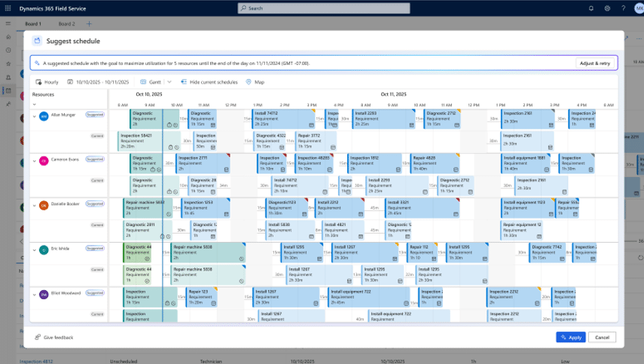Toggle Suggested badge for Cameron Evans
644x364 pixels.
[x=95, y=160]
